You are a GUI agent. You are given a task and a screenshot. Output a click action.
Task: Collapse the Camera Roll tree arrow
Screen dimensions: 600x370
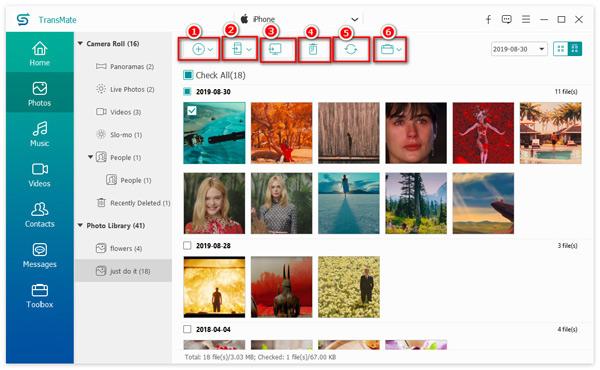[80, 44]
